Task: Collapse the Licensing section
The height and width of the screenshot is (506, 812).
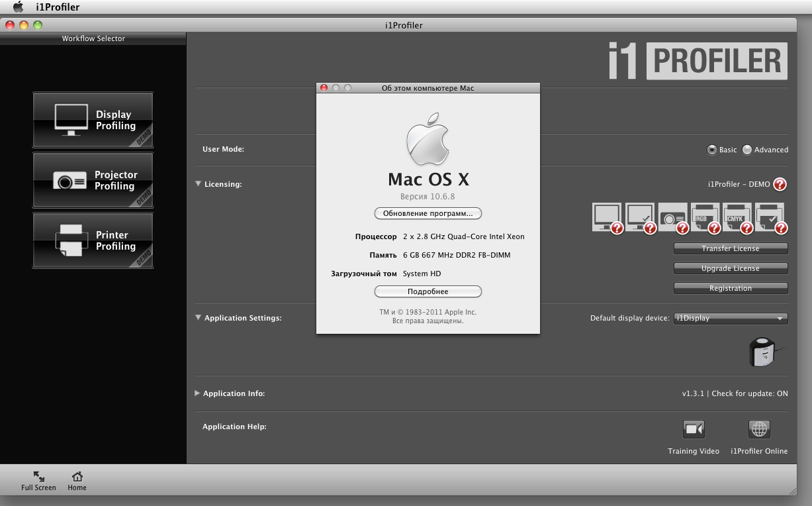Action: click(x=199, y=184)
